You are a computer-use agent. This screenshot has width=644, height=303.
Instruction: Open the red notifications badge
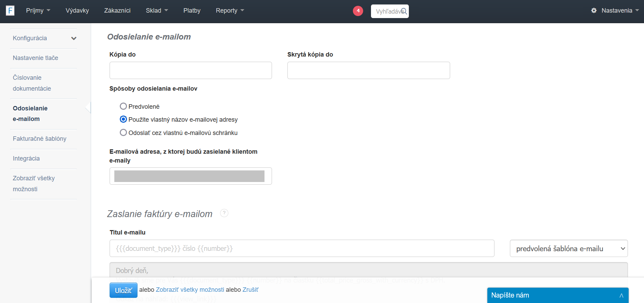tap(358, 11)
